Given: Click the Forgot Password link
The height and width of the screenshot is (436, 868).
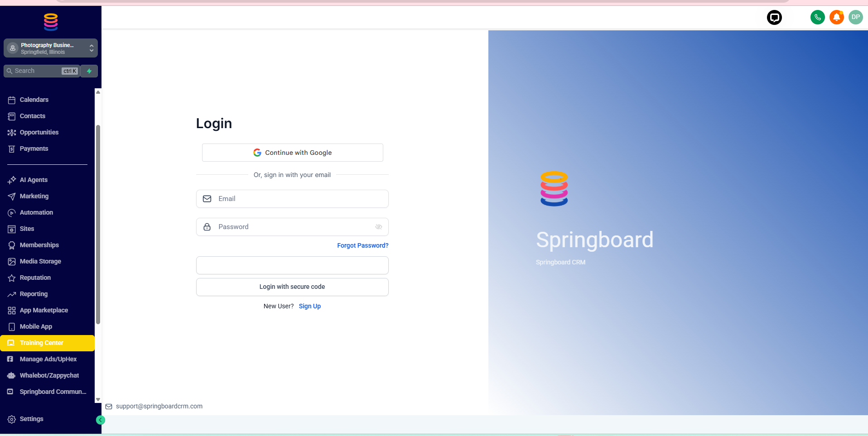Looking at the screenshot, I should (362, 245).
